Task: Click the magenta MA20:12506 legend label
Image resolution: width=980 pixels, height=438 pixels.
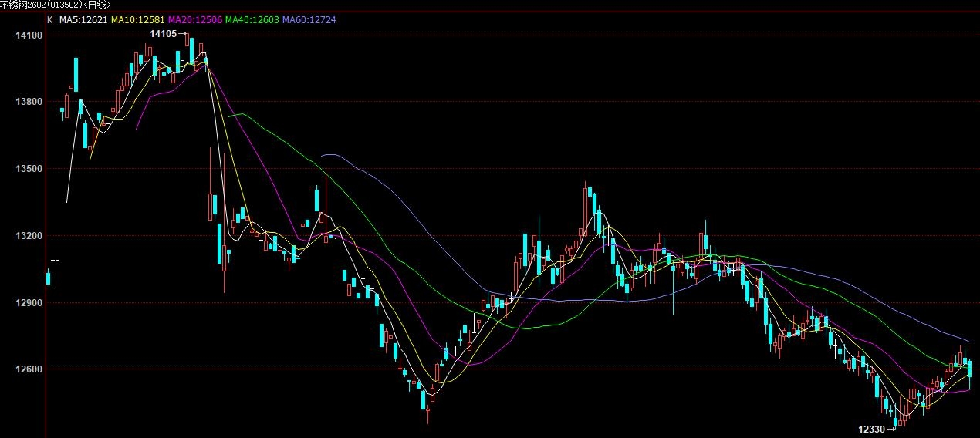Action: 195,19
